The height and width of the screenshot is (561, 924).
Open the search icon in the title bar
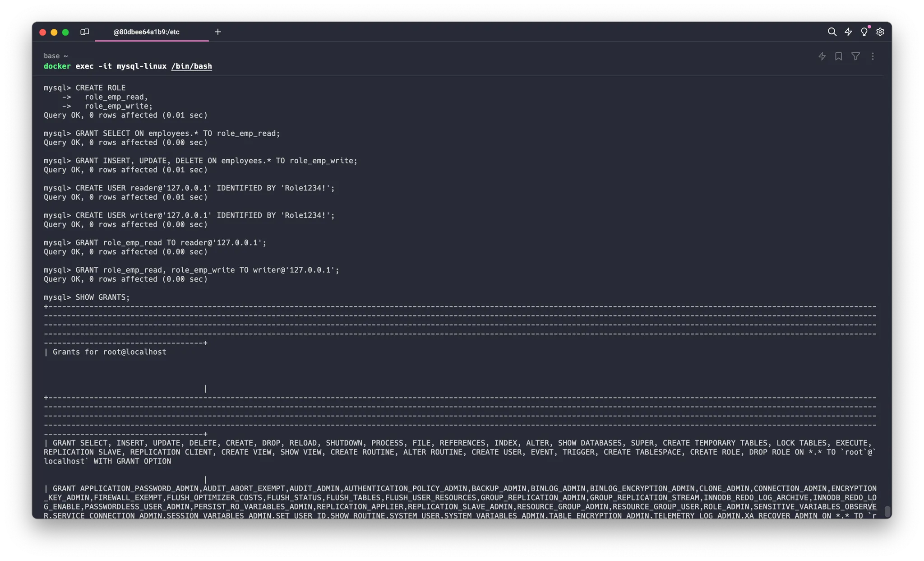coord(832,32)
